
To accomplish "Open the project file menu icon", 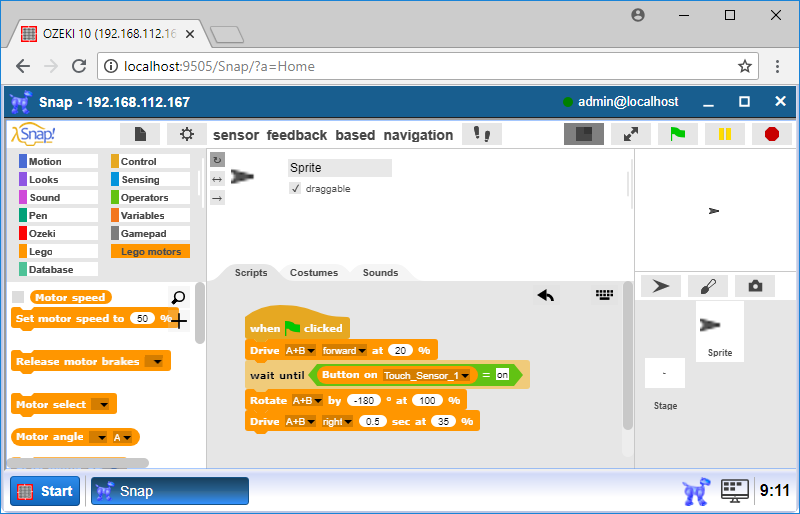I will click(140, 134).
